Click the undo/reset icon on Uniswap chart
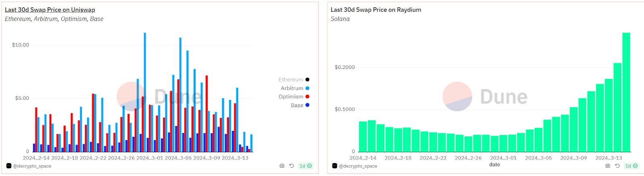644x176 pixels. (291, 166)
